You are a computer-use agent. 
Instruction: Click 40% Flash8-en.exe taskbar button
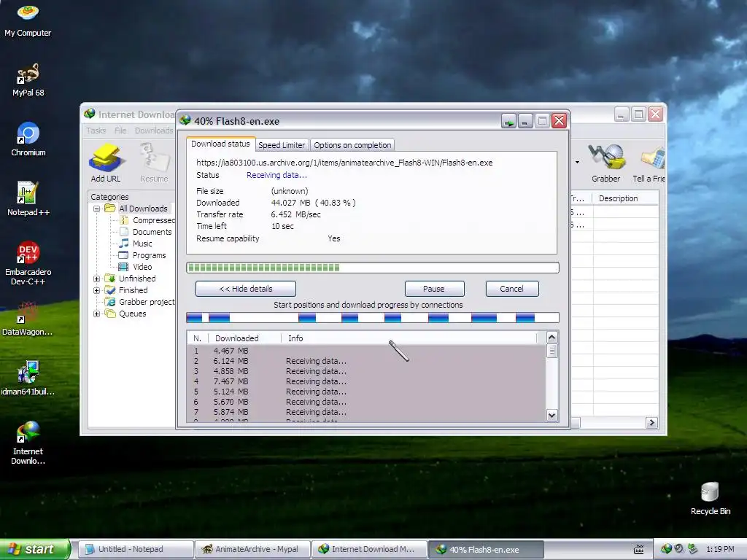pyautogui.click(x=486, y=550)
